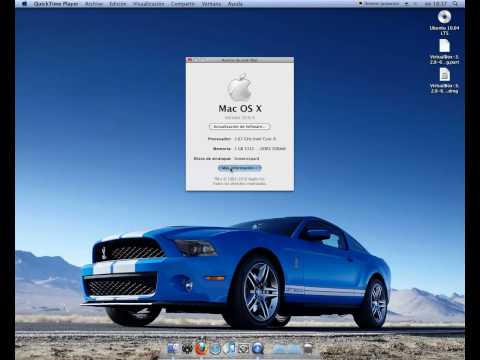Click the clock time in menu bar
The width and height of the screenshot is (480, 360).
pos(436,4)
